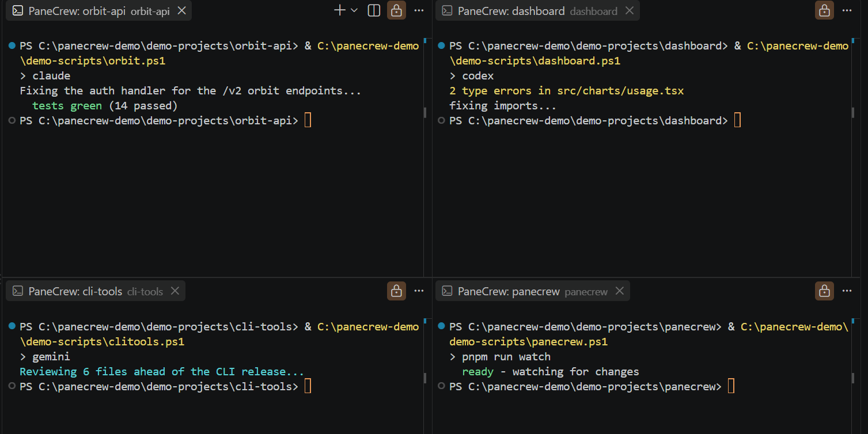Click the orbit.ps1 script path text

(93, 60)
